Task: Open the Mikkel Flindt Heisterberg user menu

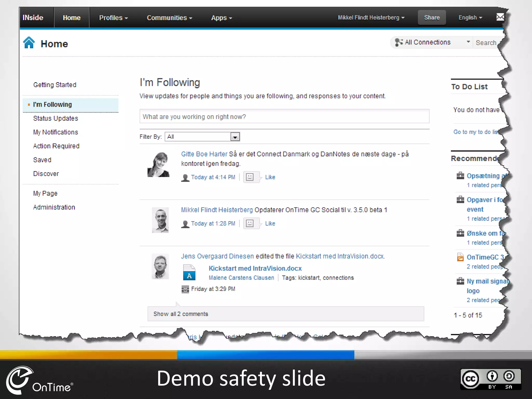Action: [x=371, y=17]
